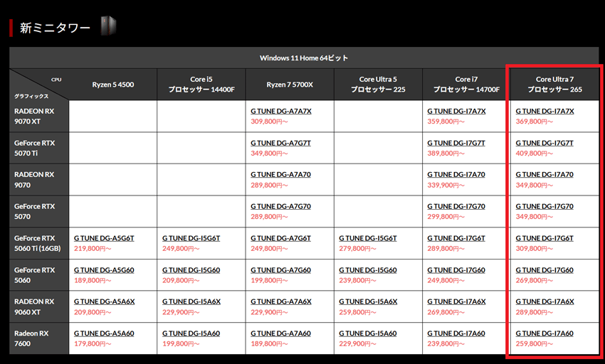This screenshot has height=364, width=605.
Task: Click the 179,800円〜 price text
Action: [x=93, y=343]
